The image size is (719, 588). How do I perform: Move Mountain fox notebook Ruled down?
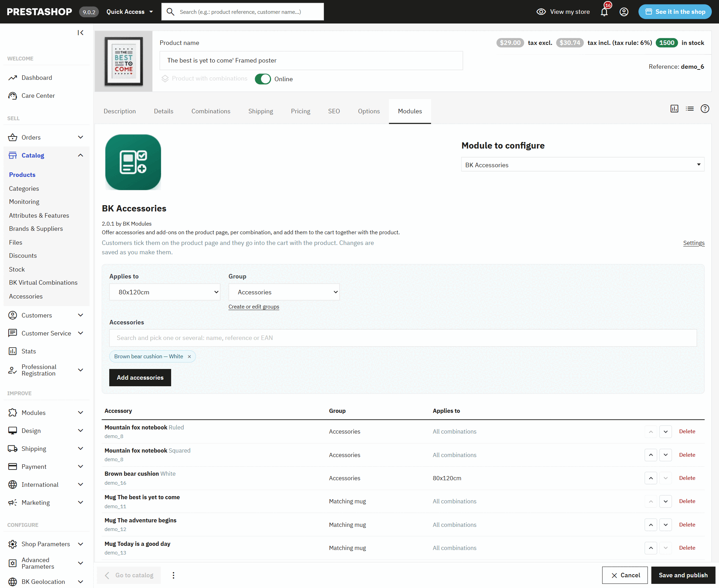coord(665,431)
